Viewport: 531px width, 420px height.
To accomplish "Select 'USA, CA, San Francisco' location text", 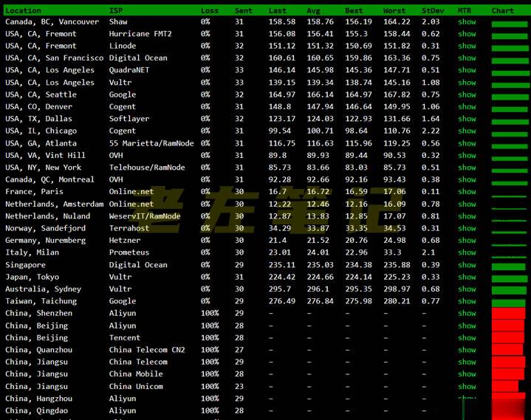I will [x=55, y=58].
